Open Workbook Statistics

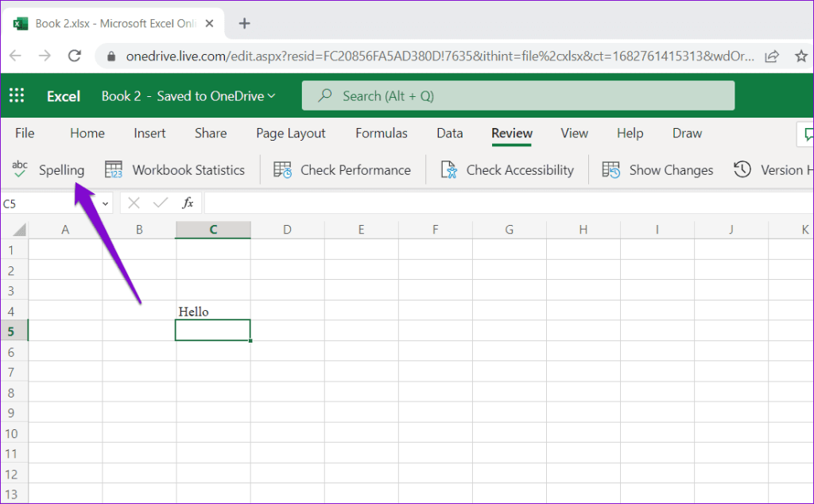coord(176,169)
